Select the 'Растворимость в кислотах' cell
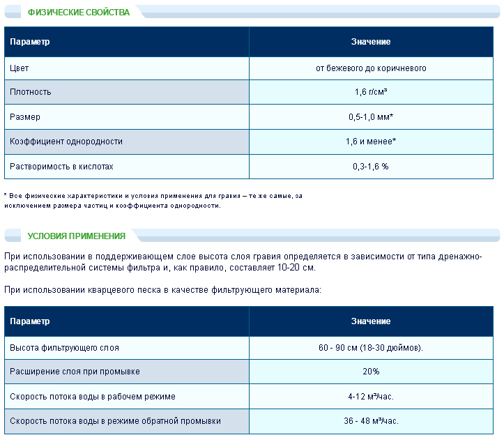The image size is (504, 442). click(x=61, y=167)
